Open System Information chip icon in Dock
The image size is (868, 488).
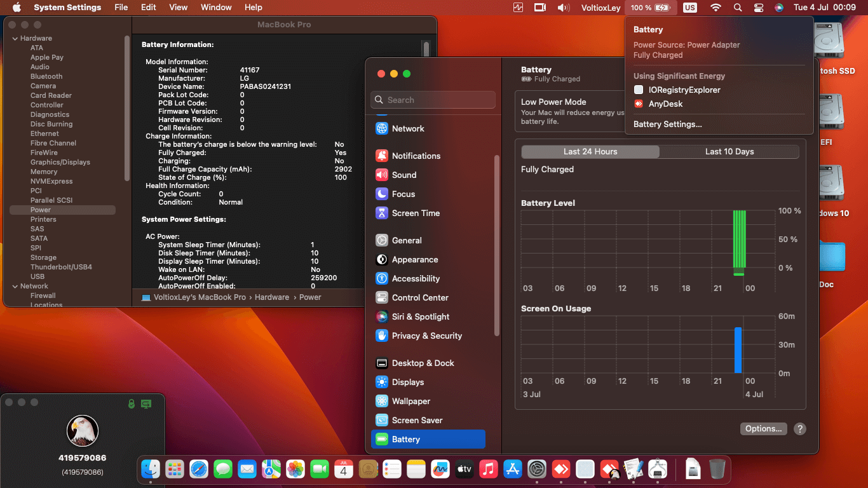(658, 470)
